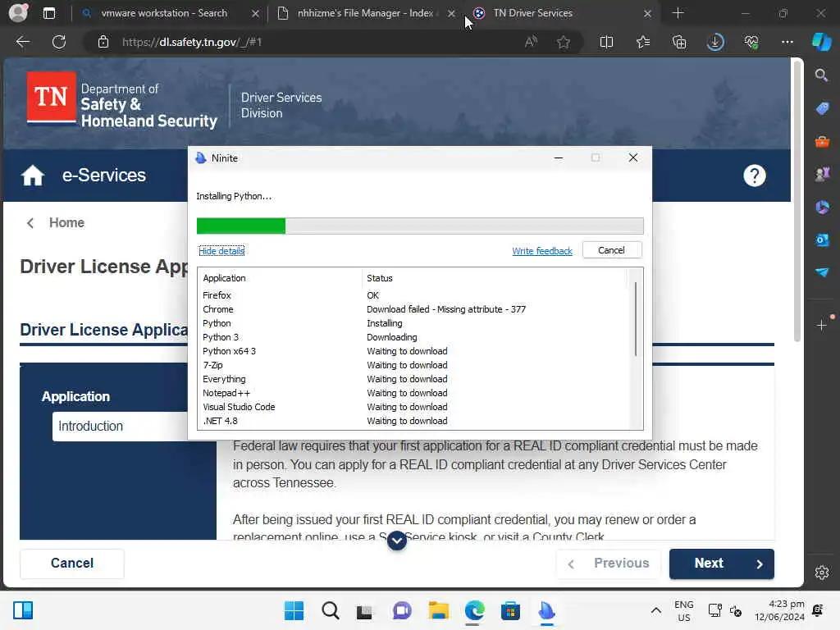Image resolution: width=840 pixels, height=630 pixels.
Task: Select the Firefox row in Ninite list
Action: tap(413, 295)
